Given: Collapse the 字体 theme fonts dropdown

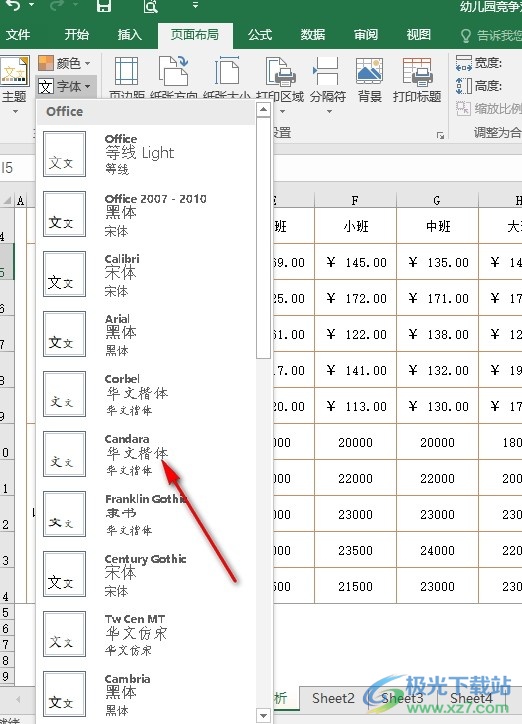Looking at the screenshot, I should point(65,86).
